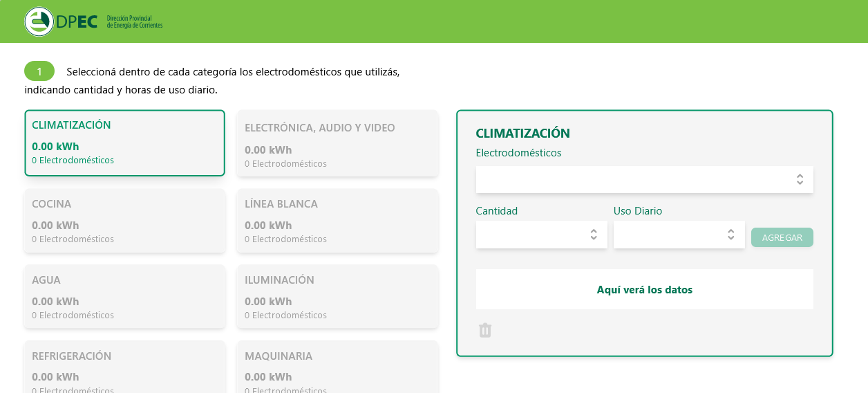Click the Electrodomésticos dropdown arrows icon
Image resolution: width=868 pixels, height=393 pixels.
pos(800,179)
